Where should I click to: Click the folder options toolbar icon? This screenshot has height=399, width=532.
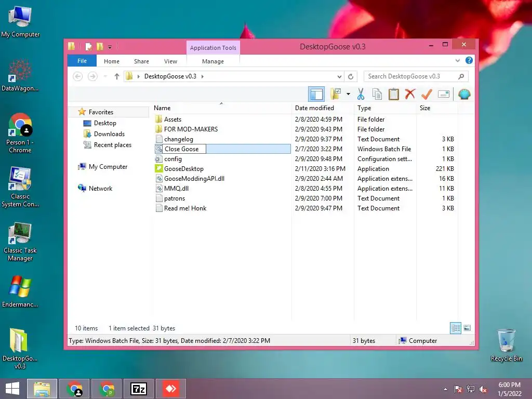336,95
